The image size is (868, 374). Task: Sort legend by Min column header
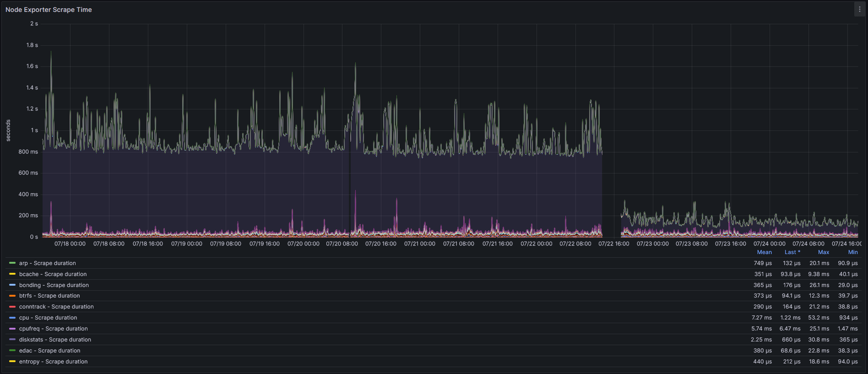852,252
